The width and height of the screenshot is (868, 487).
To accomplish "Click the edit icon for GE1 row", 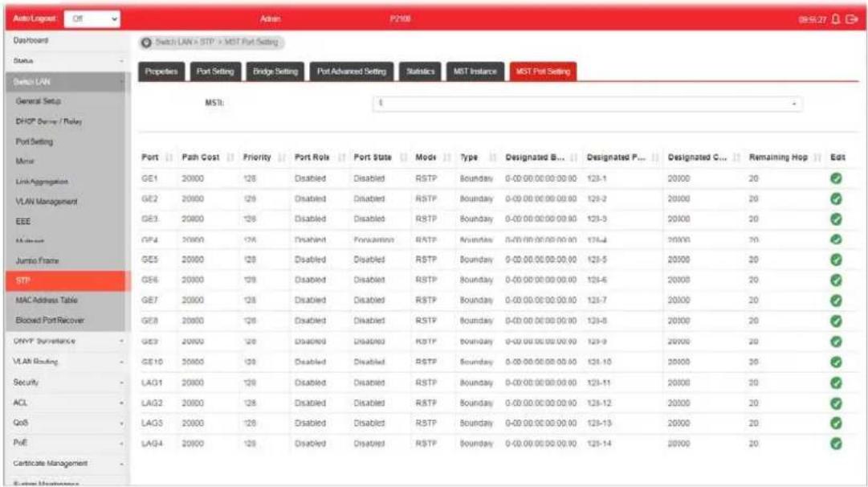I will click(836, 178).
